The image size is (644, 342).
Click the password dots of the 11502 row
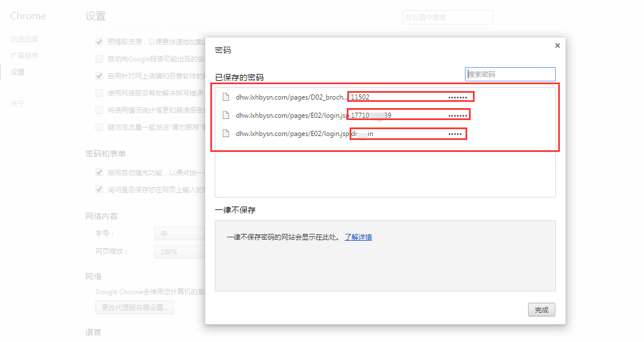click(x=458, y=98)
